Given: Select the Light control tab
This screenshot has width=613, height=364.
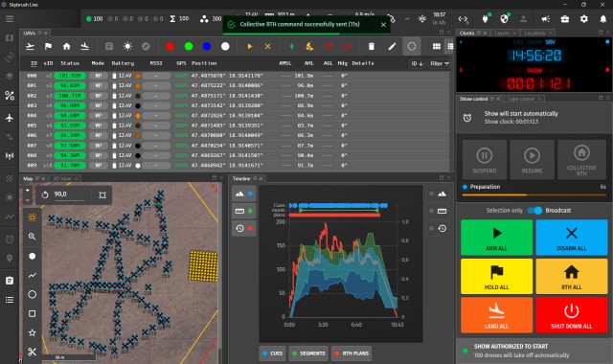Looking at the screenshot, I should point(521,99).
